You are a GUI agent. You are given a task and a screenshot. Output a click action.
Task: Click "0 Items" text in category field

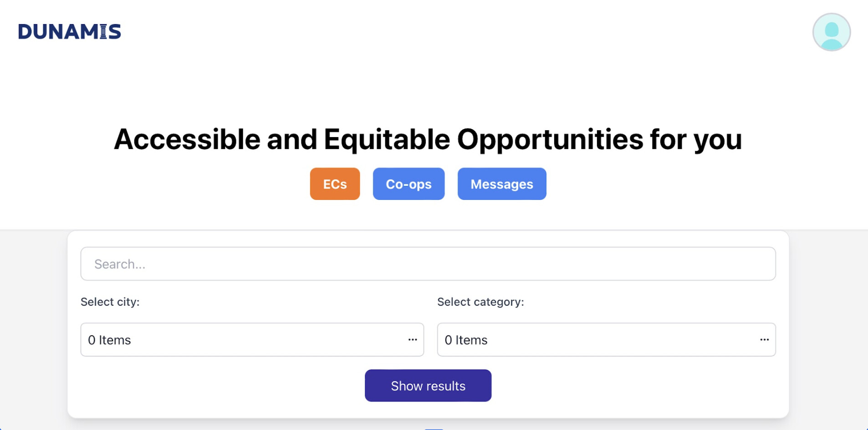(x=466, y=340)
